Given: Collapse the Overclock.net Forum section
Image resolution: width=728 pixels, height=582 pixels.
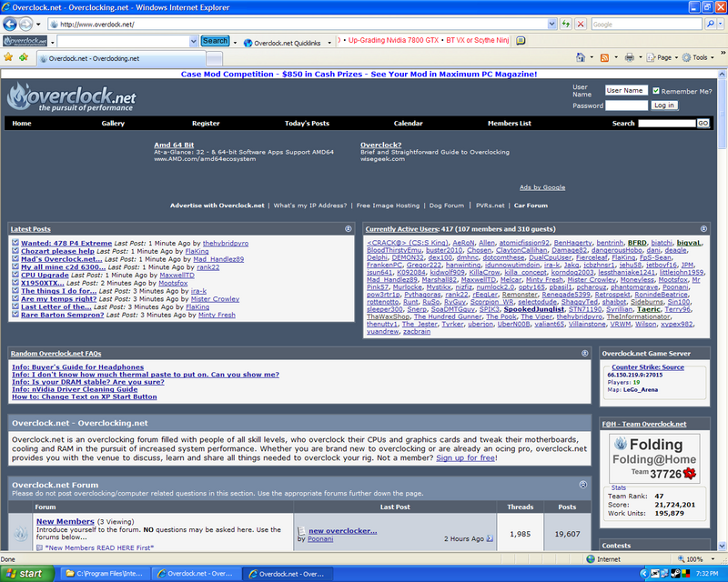Looking at the screenshot, I should coord(583,484).
